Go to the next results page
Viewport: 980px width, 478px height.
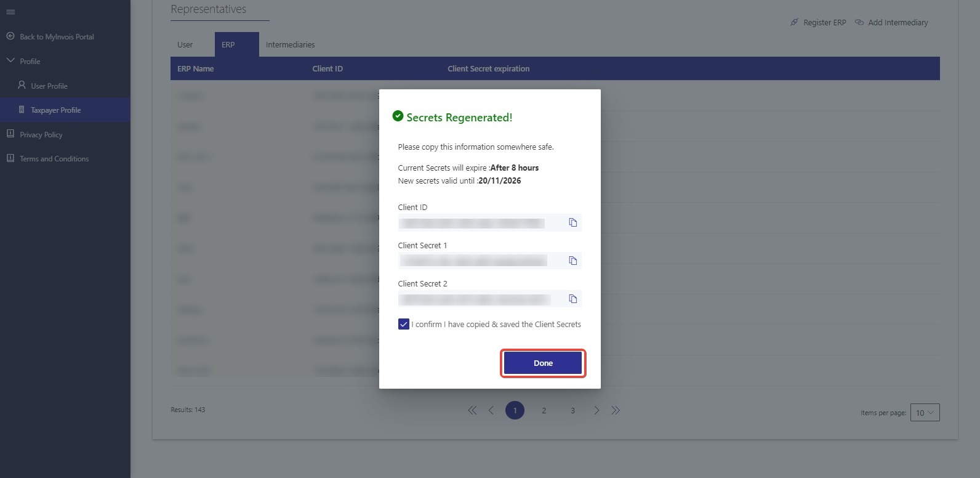pyautogui.click(x=596, y=410)
